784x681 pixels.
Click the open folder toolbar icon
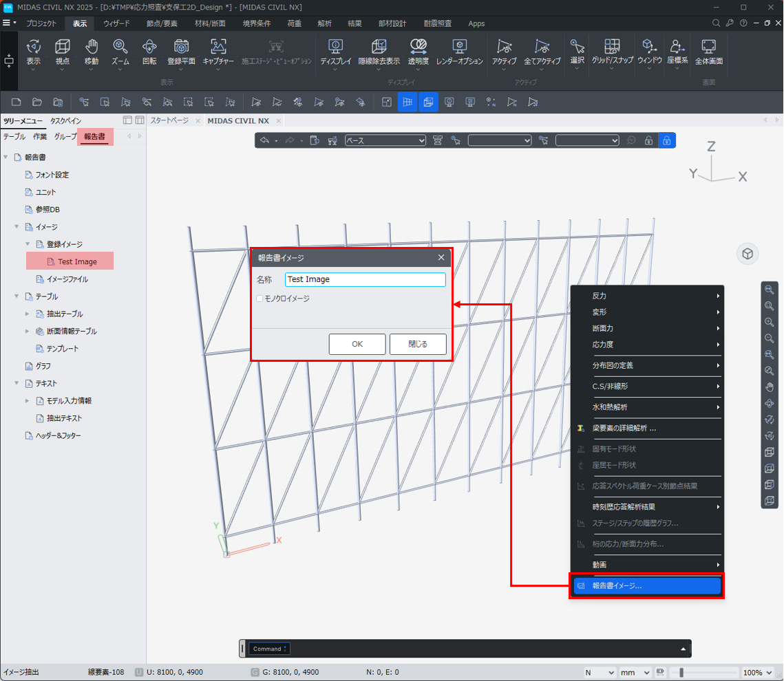click(37, 102)
